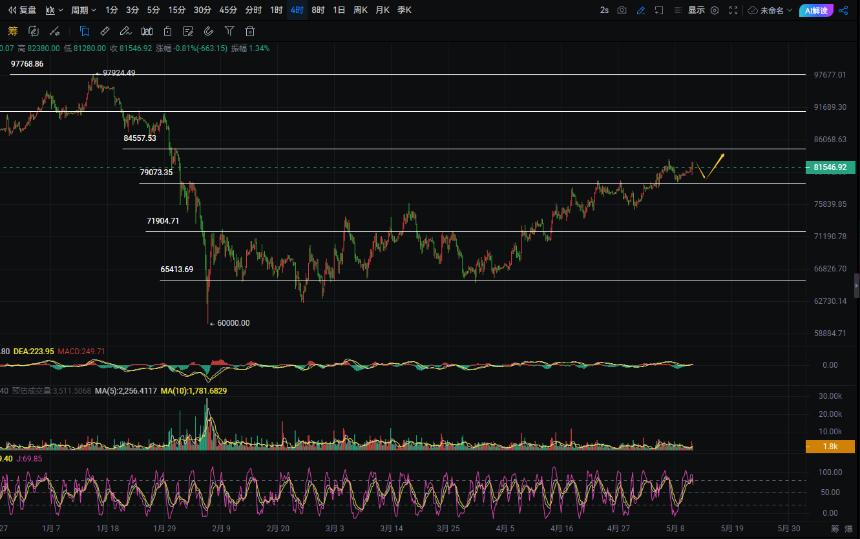This screenshot has height=539, width=860.
Task: Click the export window icon
Action: pyautogui.click(x=659, y=10)
